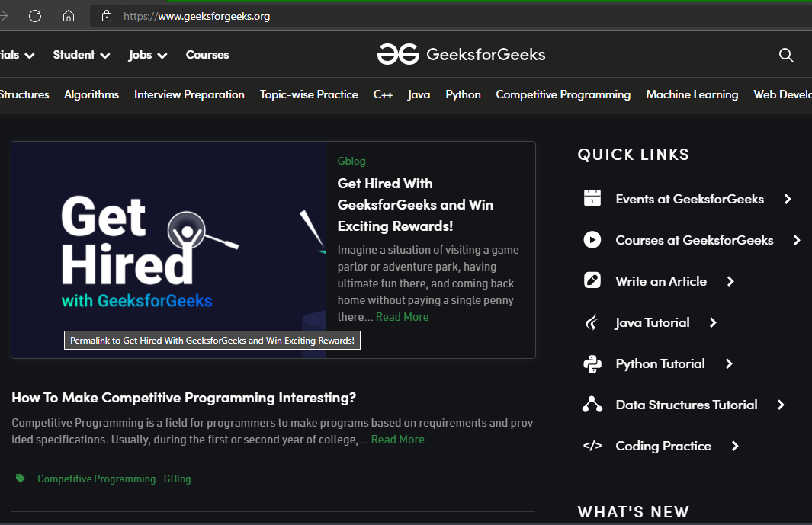The image size is (812, 525).
Task: Expand the Jobs dropdown menu
Action: pos(162,56)
